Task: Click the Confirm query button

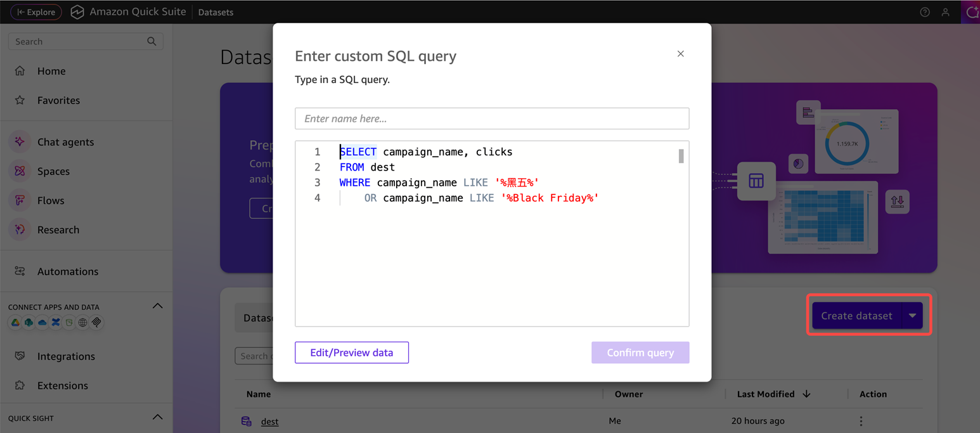Action: click(x=640, y=352)
